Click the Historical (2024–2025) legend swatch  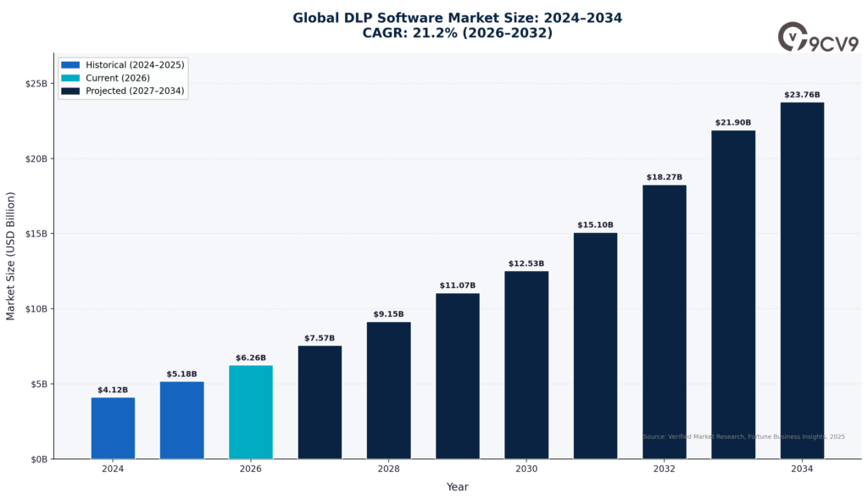point(71,64)
